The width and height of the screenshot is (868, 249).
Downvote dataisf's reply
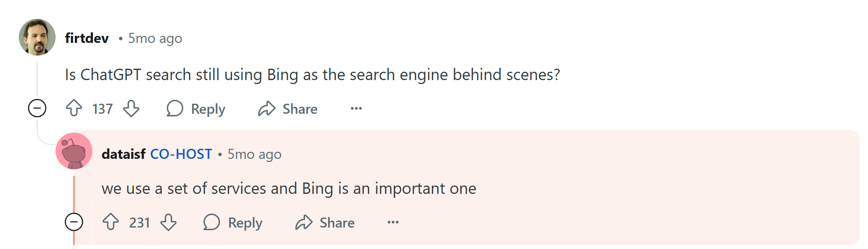coord(168,222)
